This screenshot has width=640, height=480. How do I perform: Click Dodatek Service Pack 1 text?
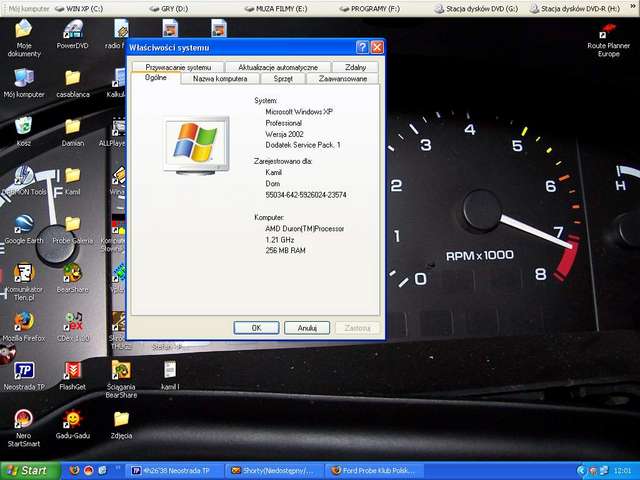303,145
